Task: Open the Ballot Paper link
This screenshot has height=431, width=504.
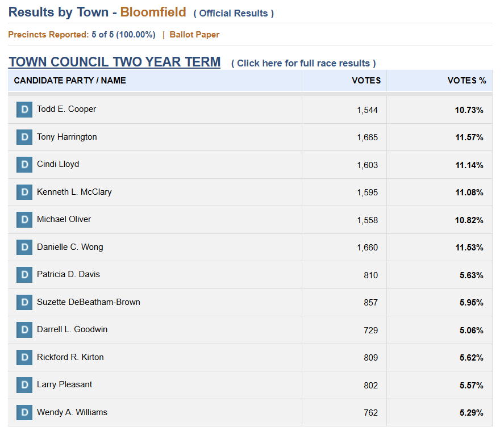Action: pyautogui.click(x=194, y=35)
